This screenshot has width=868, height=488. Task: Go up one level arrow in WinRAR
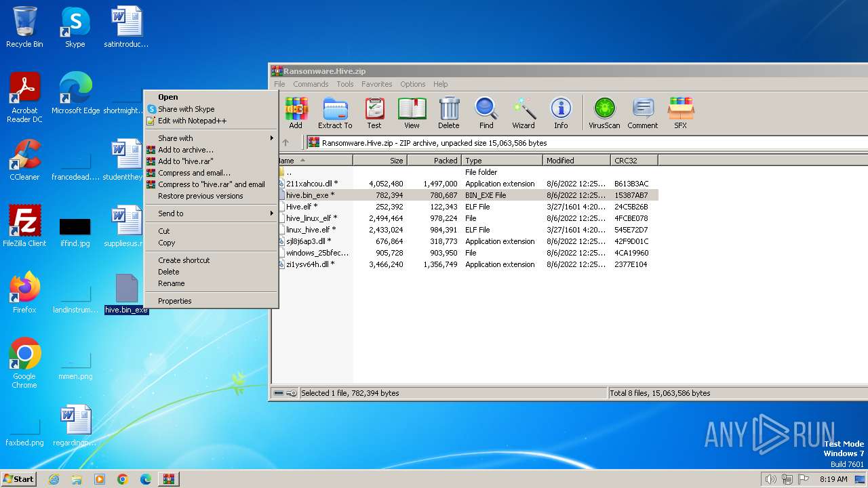click(x=285, y=142)
